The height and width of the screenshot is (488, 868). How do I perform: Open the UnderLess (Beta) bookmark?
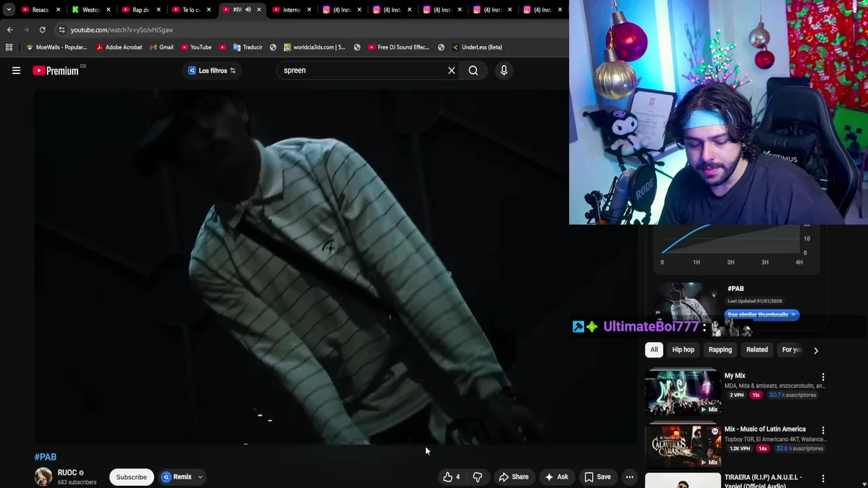pos(477,47)
